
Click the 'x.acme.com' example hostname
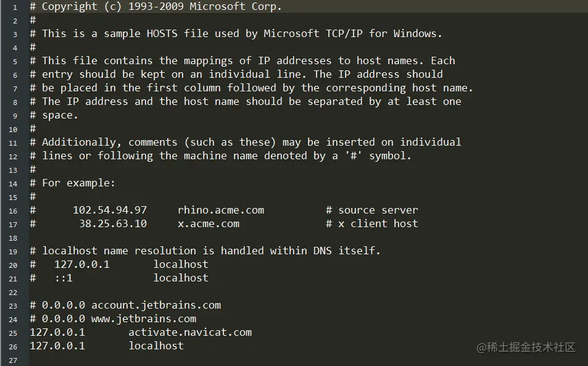click(x=209, y=223)
